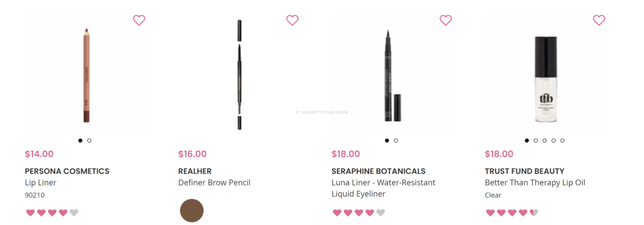
Task: Click fifth rating heart under Luna Liner
Action: pos(380,213)
